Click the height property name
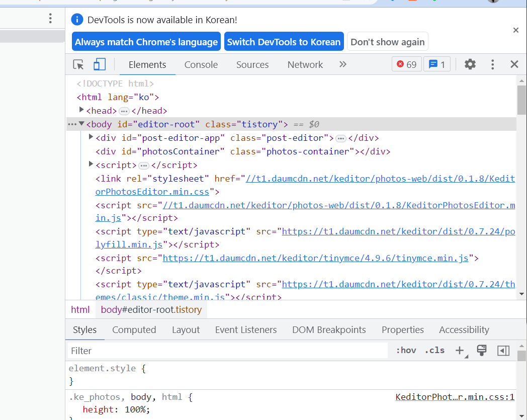 coord(98,409)
